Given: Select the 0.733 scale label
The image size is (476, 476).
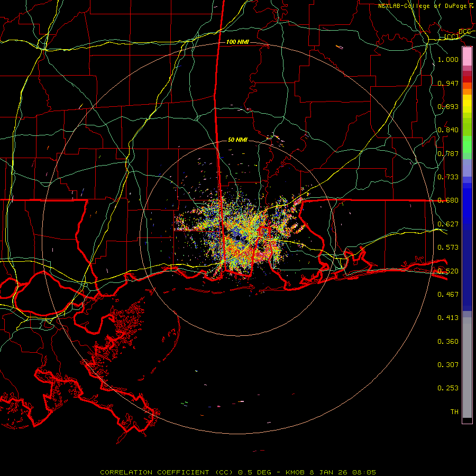Looking at the screenshot, I should 448,177.
